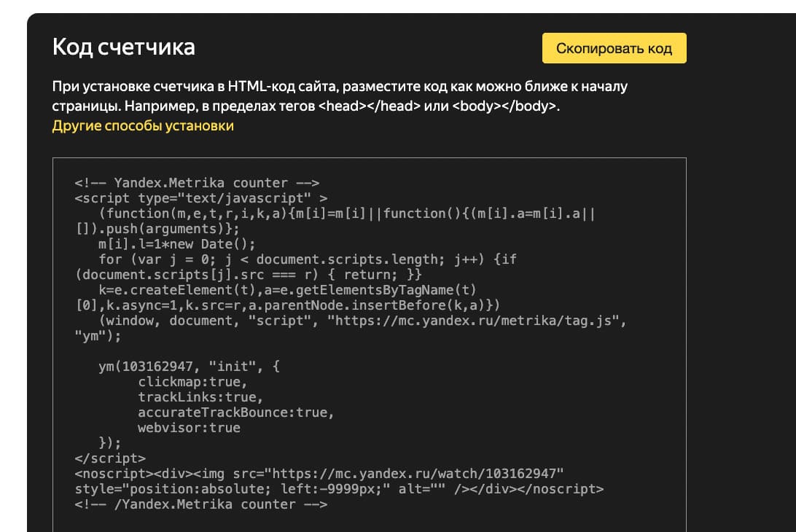This screenshot has width=796, height=532.
Task: Click the '</script>' closing tag line
Action: [x=110, y=458]
